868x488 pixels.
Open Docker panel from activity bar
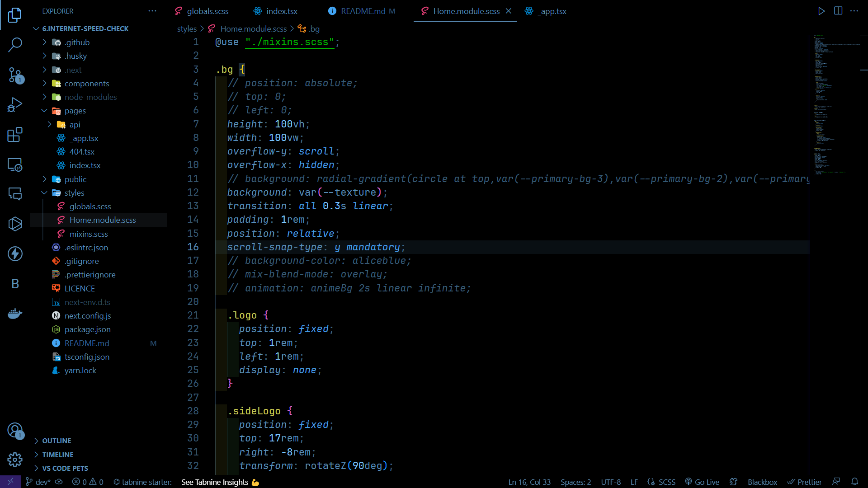[15, 314]
